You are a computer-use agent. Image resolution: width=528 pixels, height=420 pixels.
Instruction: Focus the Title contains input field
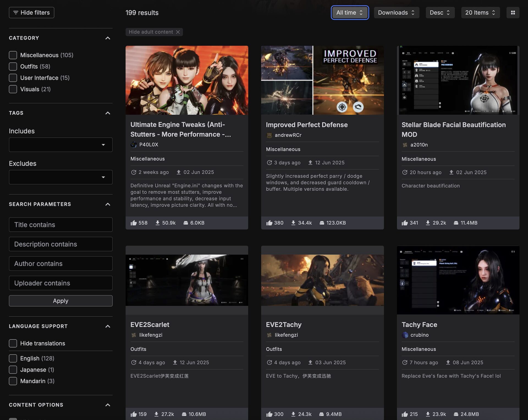61,225
